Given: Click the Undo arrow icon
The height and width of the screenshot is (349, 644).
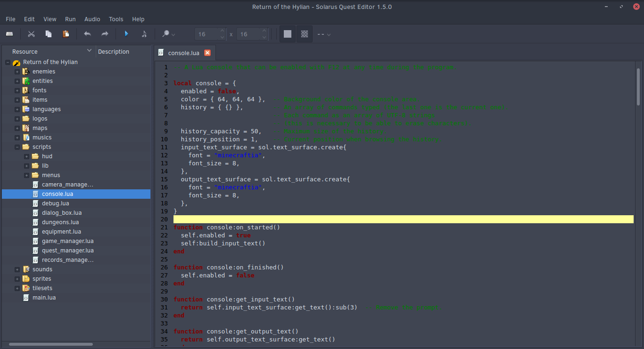Looking at the screenshot, I should click(87, 34).
